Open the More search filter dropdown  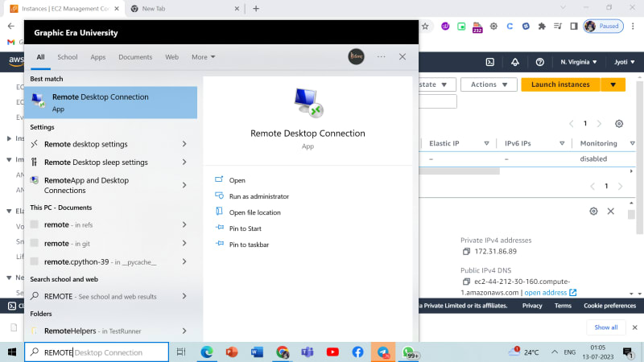[x=204, y=57]
